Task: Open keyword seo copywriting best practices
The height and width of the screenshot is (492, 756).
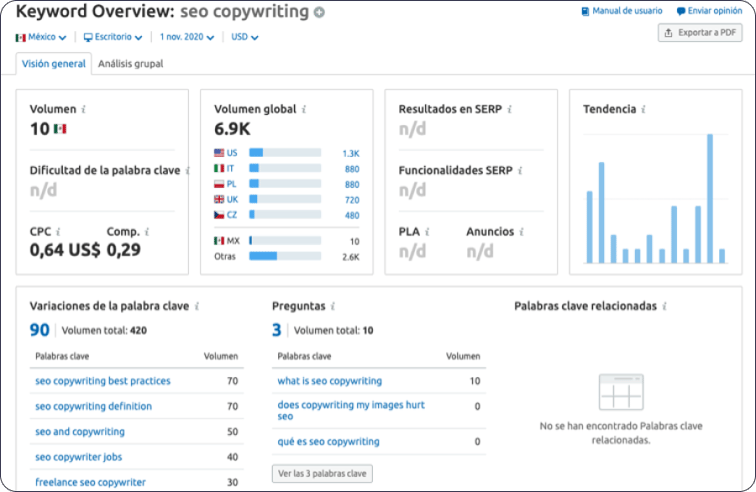Action: click(103, 381)
